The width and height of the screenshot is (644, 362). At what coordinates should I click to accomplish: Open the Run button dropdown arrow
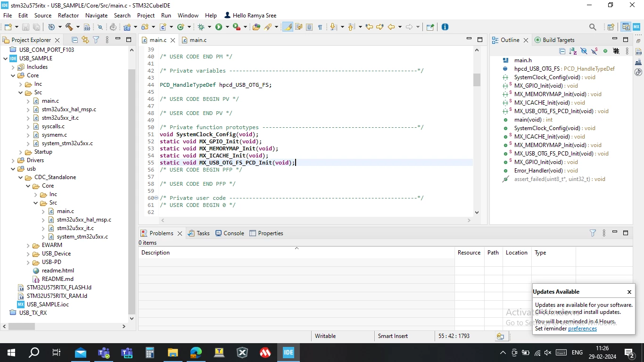click(227, 27)
